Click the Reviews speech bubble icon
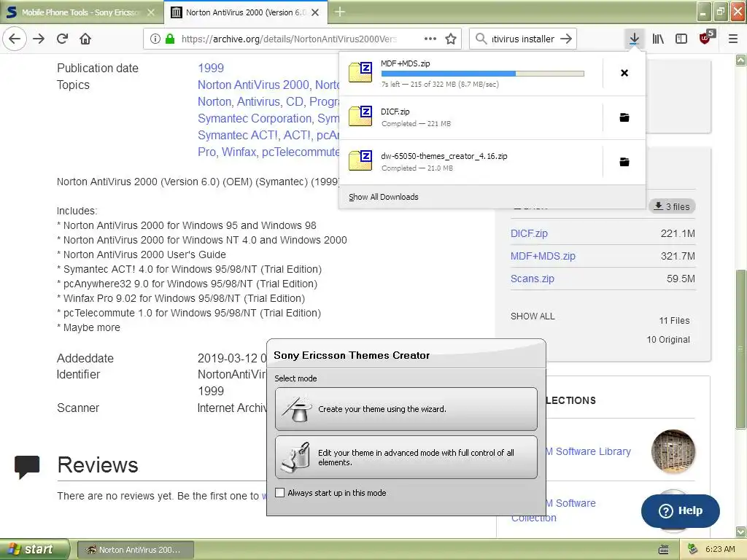 point(27,467)
